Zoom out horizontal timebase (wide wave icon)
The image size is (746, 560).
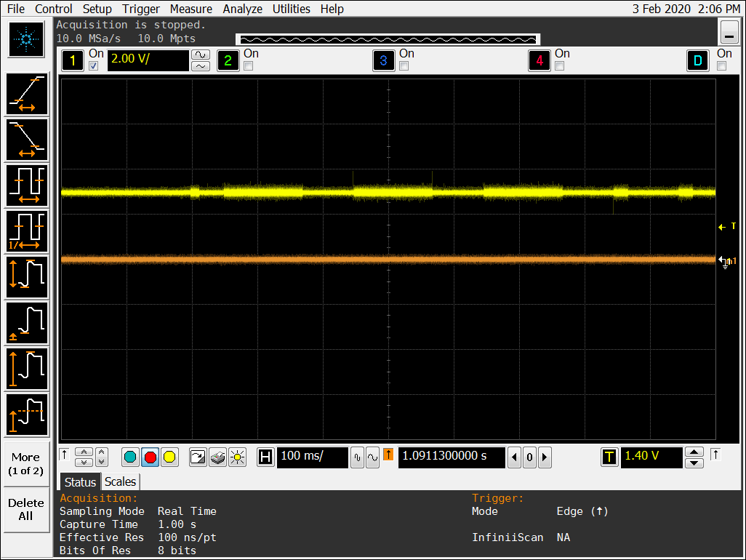pos(372,457)
